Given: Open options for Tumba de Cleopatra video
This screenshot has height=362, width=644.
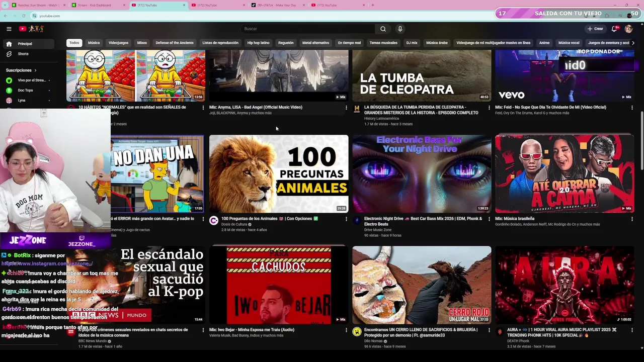Looking at the screenshot, I should point(489,108).
